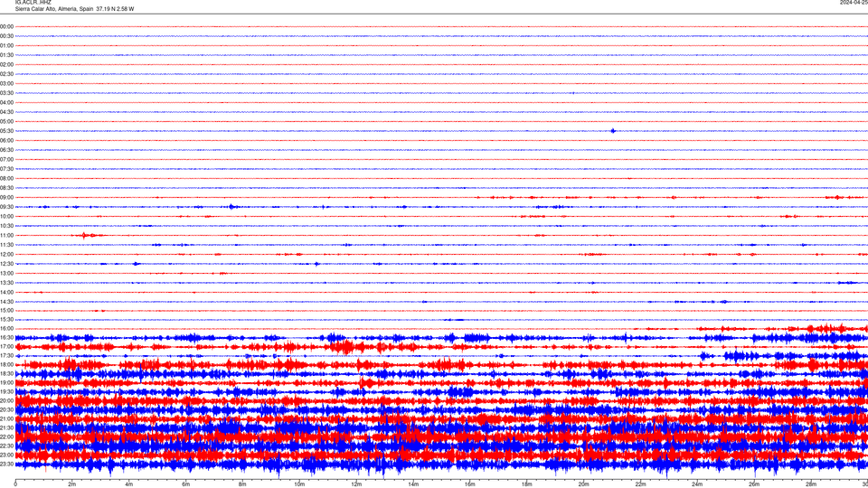Click the 05:30 trace time label
868x488 pixels.
coord(6,131)
